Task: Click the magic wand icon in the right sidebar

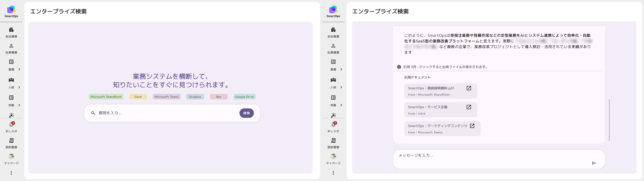Action: pos(333,115)
